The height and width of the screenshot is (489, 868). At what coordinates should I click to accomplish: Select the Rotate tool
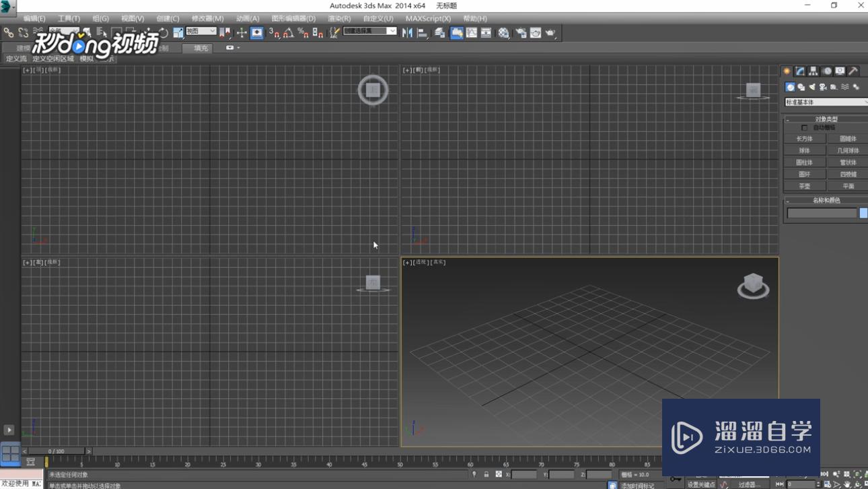tap(161, 32)
